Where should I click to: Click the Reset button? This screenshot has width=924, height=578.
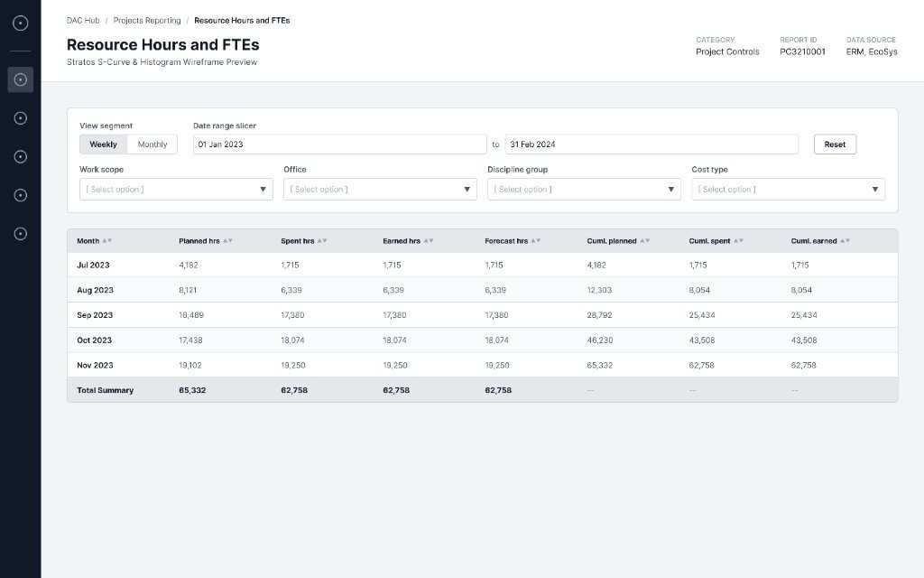coord(835,144)
